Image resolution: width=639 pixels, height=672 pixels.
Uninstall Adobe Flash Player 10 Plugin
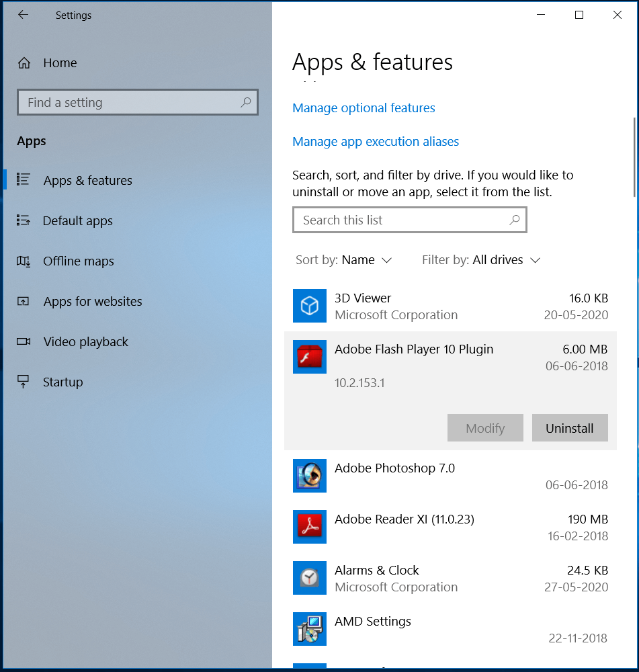[570, 427]
